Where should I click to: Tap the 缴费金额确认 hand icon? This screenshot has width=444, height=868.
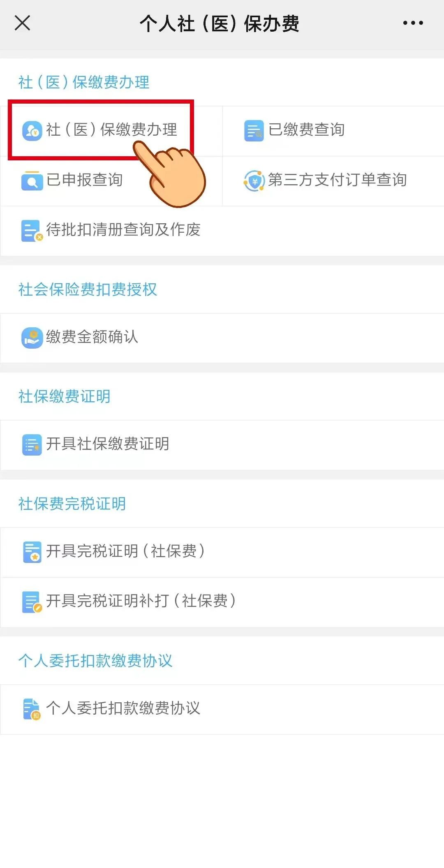pyautogui.click(x=32, y=338)
